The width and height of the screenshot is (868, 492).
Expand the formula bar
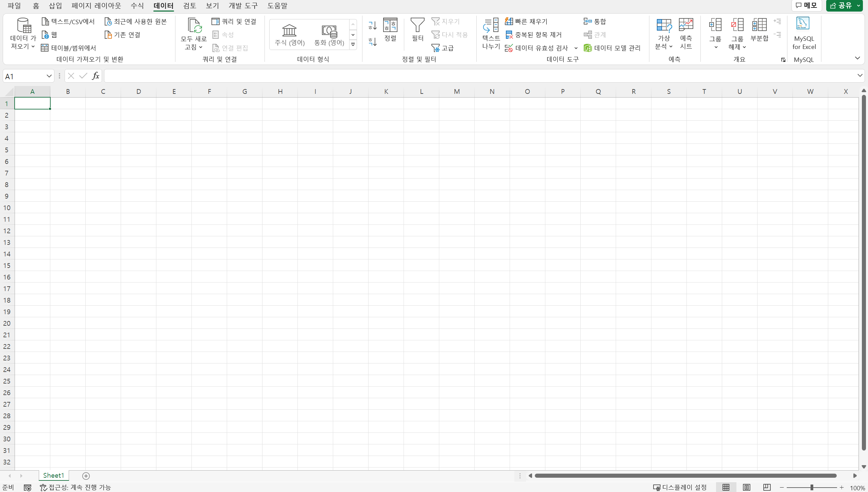tap(860, 75)
